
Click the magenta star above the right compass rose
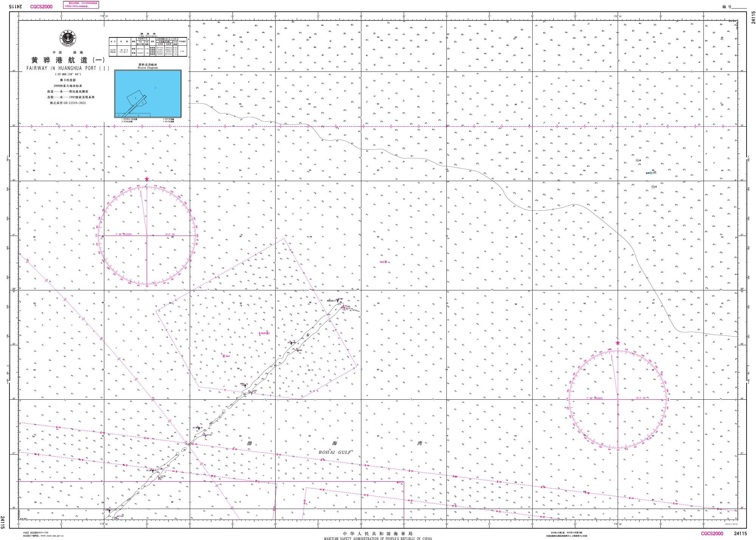(x=618, y=343)
